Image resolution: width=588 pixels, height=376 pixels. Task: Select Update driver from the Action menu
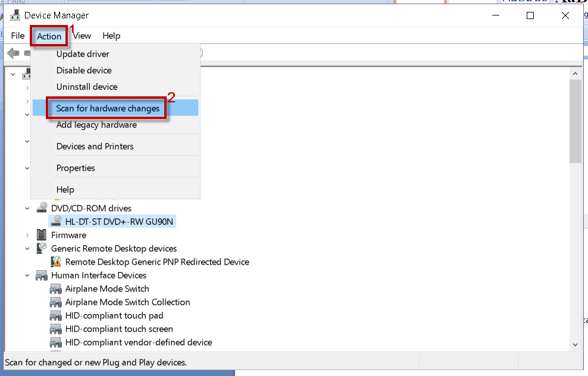pos(83,54)
